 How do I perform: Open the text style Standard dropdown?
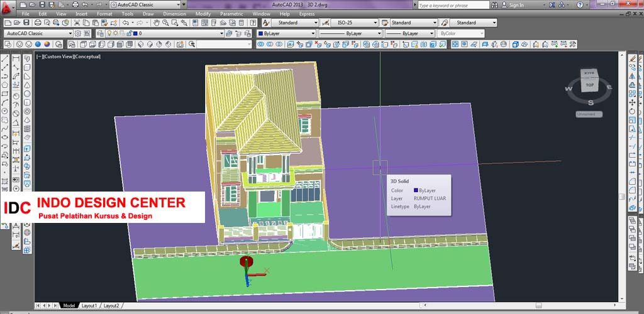click(x=316, y=23)
